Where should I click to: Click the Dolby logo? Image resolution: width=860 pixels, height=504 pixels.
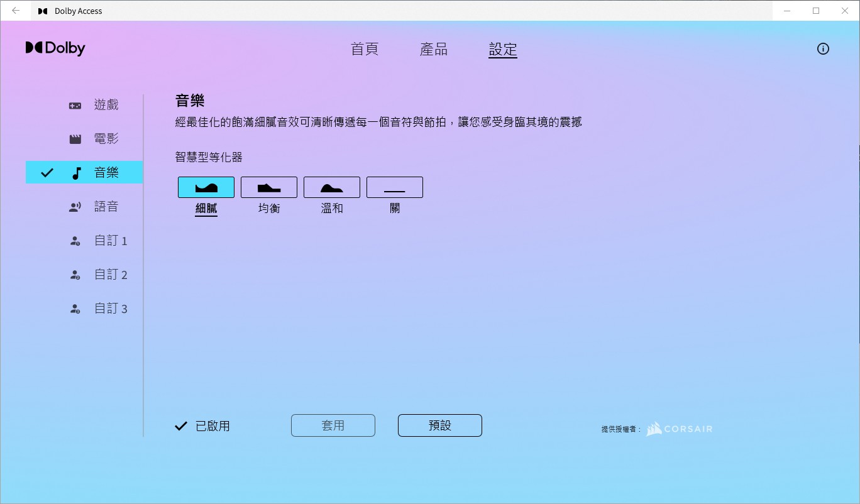pos(55,48)
